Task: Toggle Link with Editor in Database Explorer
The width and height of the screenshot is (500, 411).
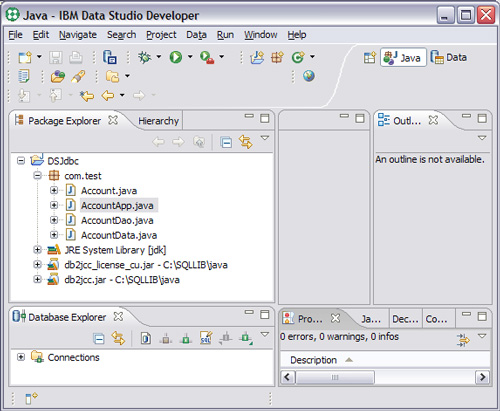Action: pos(118,338)
